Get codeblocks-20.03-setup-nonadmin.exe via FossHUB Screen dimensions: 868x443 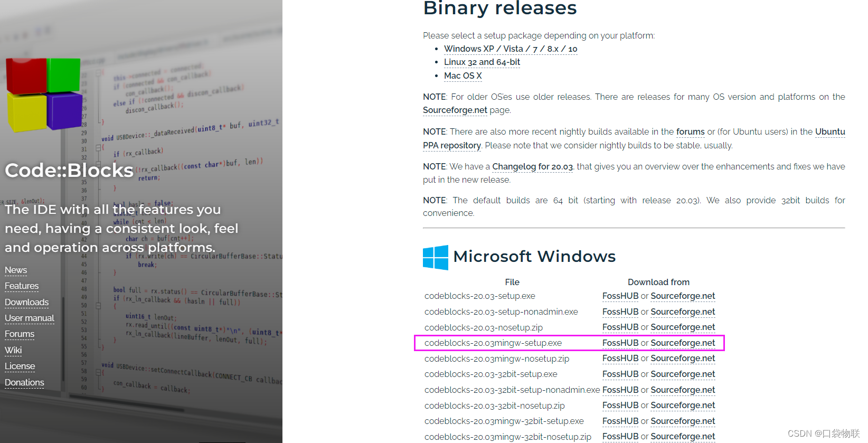[620, 312]
